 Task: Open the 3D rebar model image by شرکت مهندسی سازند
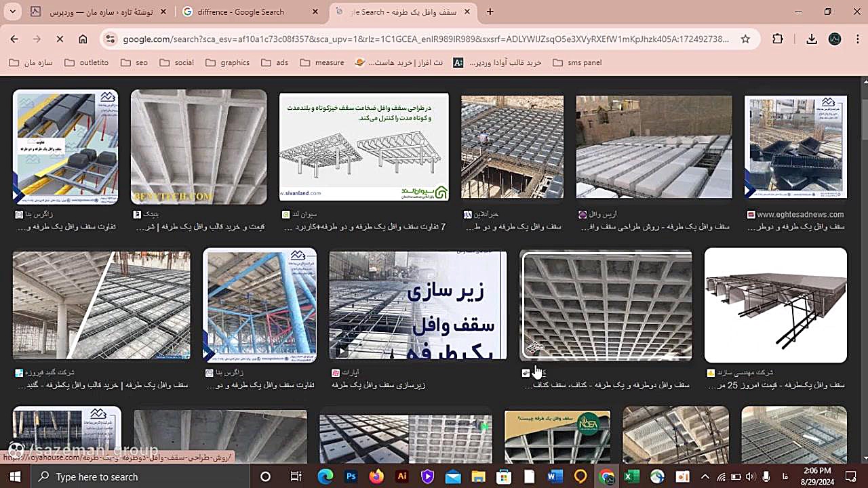(x=776, y=305)
